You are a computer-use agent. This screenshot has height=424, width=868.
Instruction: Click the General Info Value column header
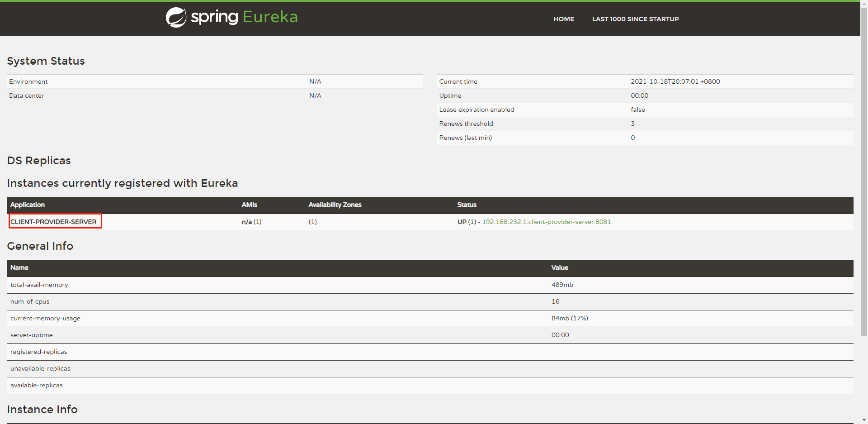(560, 267)
